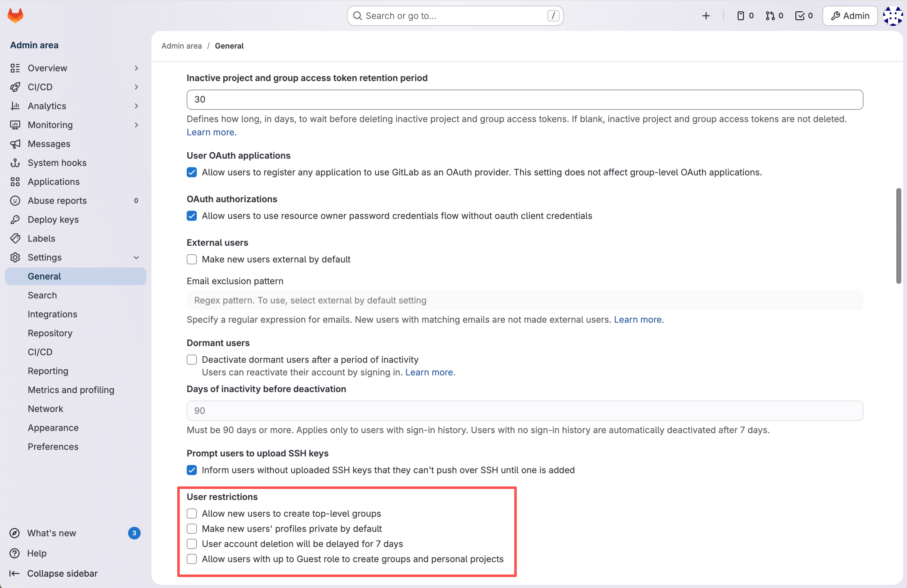
Task: Go to Appearance settings page
Action: [53, 427]
